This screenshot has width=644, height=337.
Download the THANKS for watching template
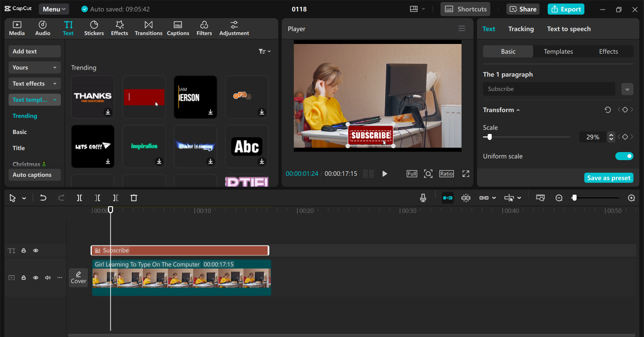[x=108, y=112]
